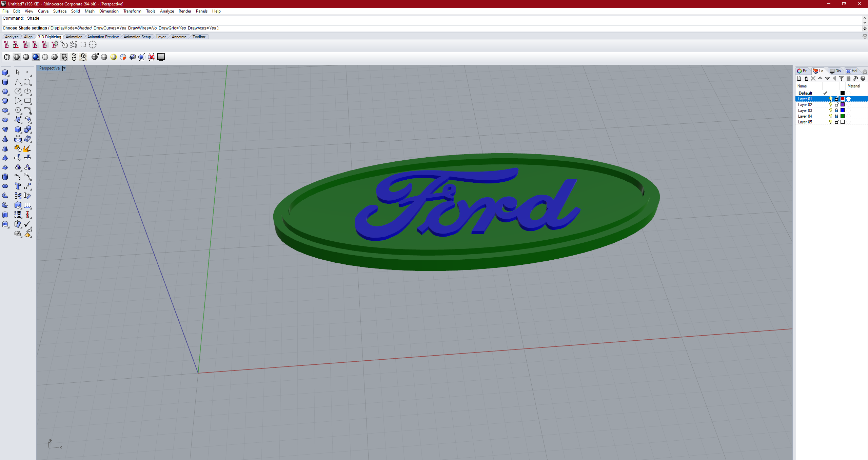Select the Sphere solid tool
The image size is (868, 460).
5,92
